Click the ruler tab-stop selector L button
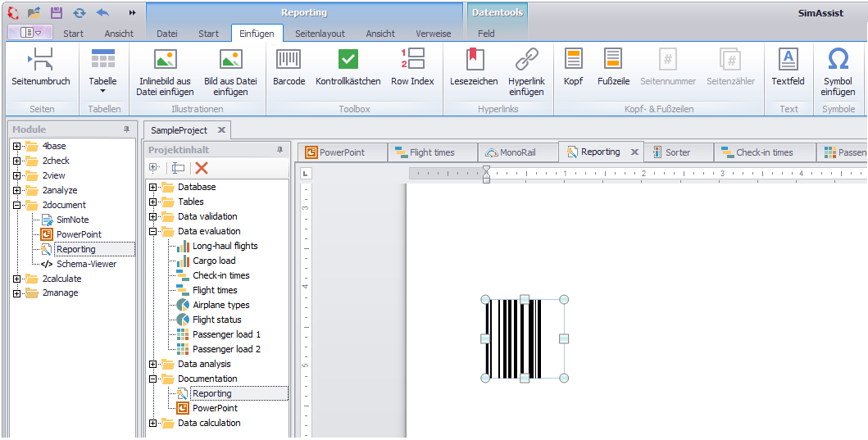 (x=305, y=174)
